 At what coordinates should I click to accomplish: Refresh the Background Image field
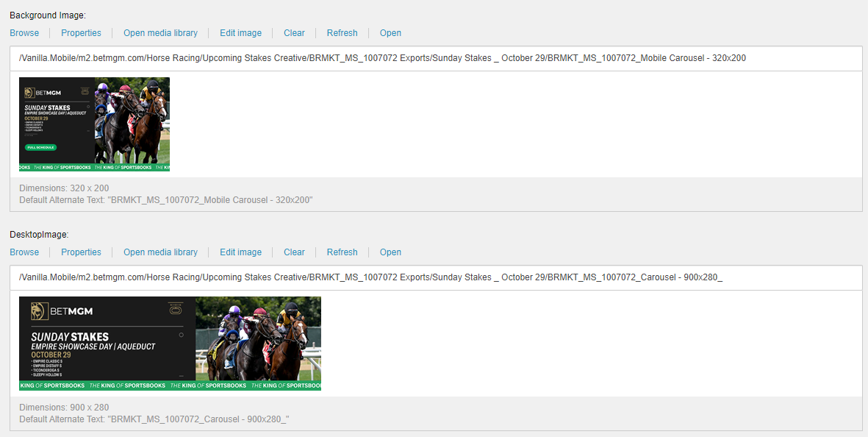[342, 32]
